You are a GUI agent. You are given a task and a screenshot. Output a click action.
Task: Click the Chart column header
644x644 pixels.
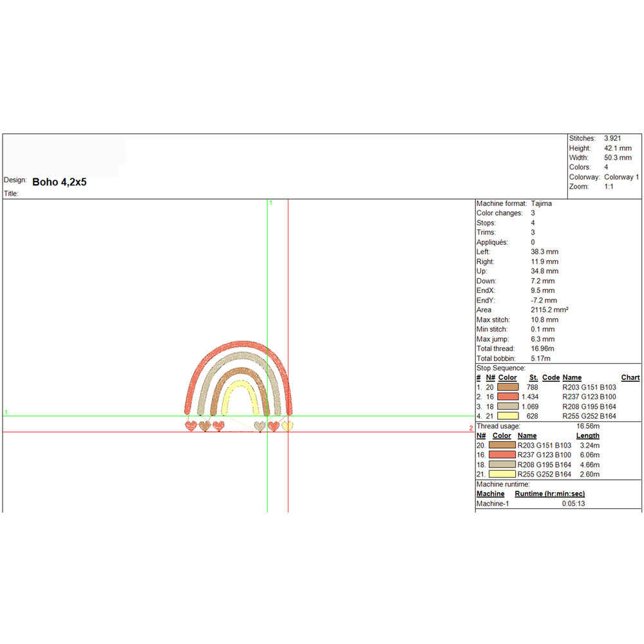pos(630,377)
